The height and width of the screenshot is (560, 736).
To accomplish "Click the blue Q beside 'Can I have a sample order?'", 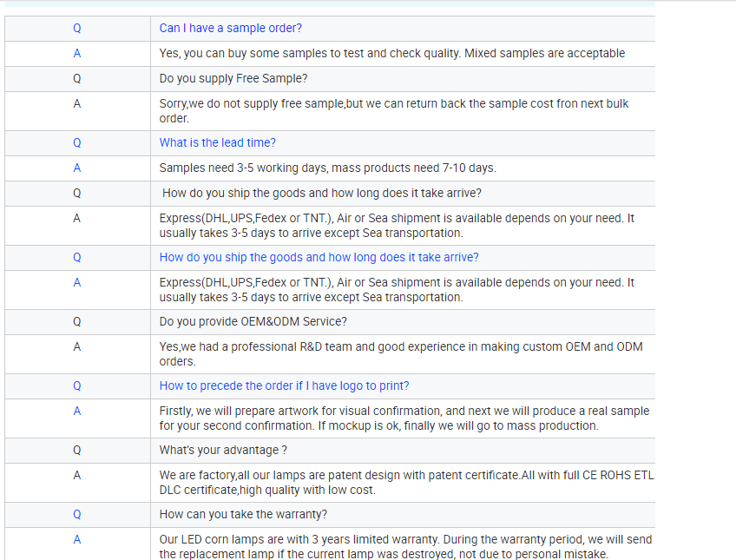I will 77,28.
